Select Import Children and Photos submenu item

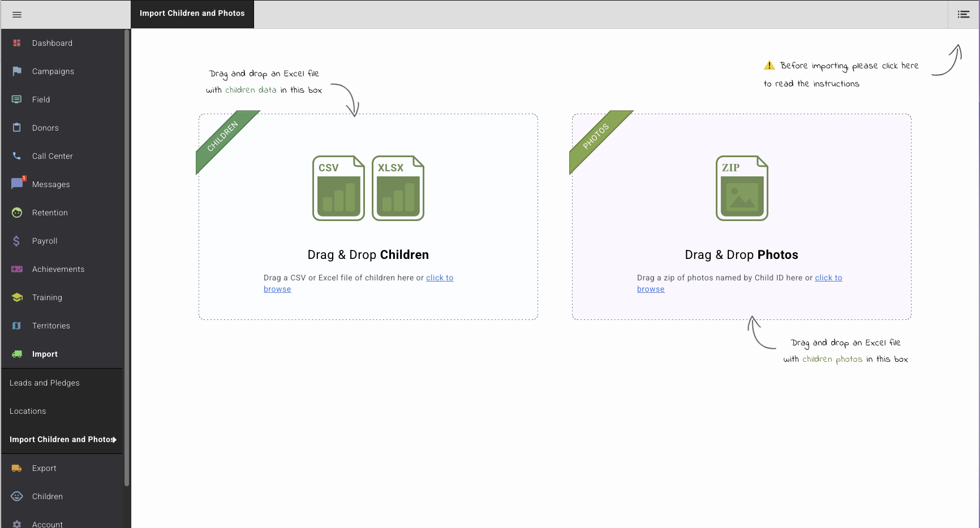pos(62,439)
